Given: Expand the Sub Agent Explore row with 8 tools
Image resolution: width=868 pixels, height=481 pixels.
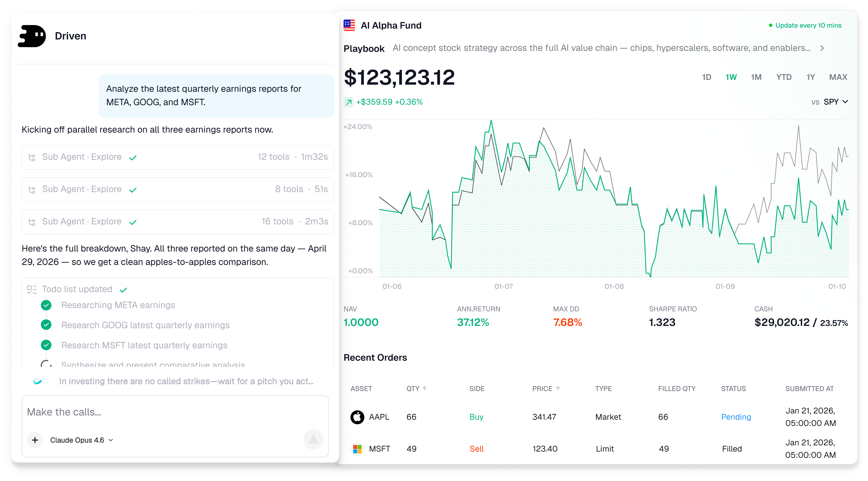Looking at the screenshot, I should click(178, 190).
